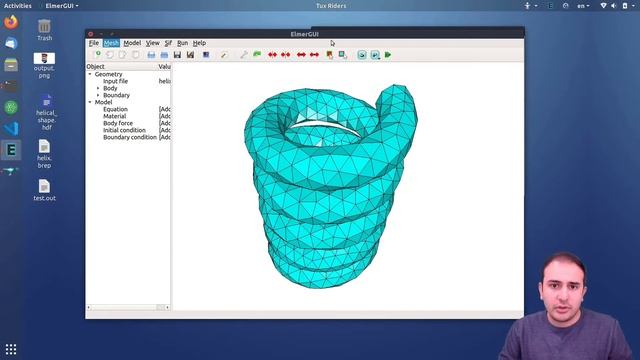Image resolution: width=640 pixels, height=360 pixels.
Task: Click the [Add...] value next to Equation
Action: 164,109
